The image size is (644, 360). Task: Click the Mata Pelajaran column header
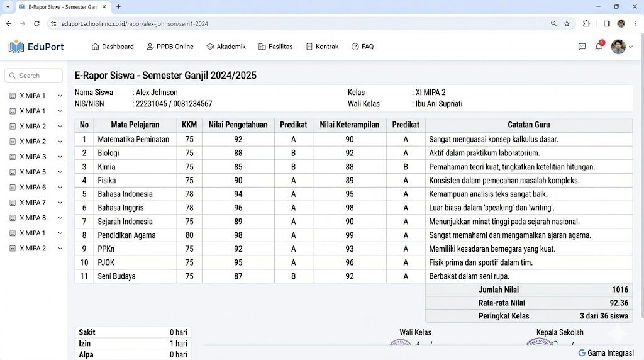[135, 125]
